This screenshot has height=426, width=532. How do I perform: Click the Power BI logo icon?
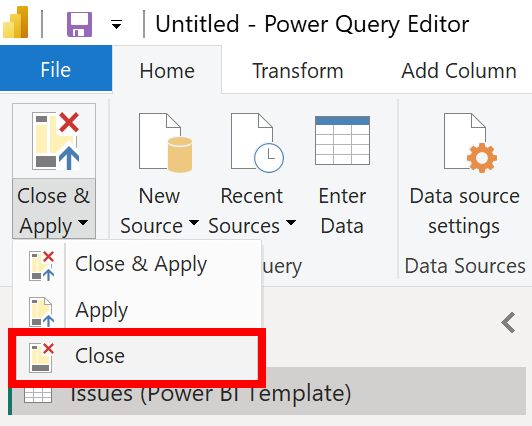click(x=16, y=23)
